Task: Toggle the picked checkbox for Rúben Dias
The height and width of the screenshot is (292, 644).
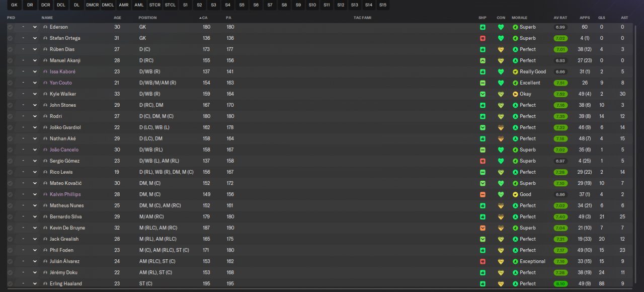Action: pos(10,49)
